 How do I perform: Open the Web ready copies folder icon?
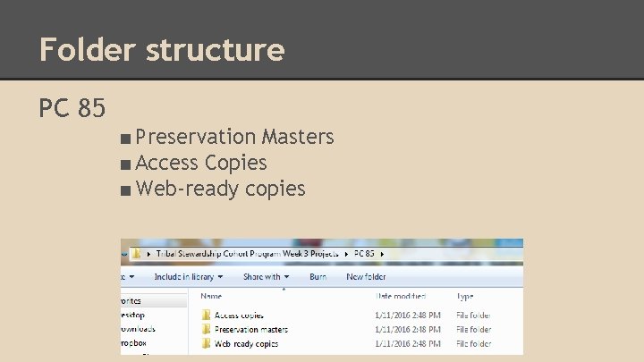[207, 343]
